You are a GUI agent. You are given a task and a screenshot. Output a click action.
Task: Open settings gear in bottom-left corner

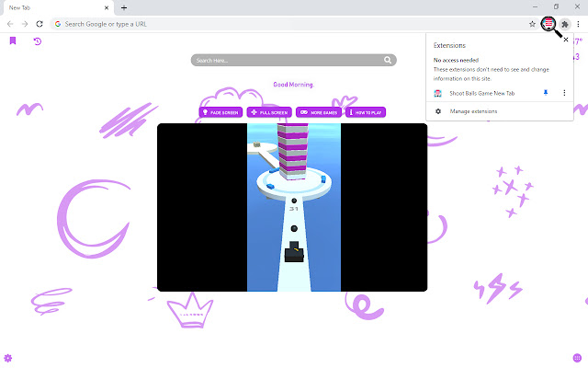pyautogui.click(x=8, y=358)
